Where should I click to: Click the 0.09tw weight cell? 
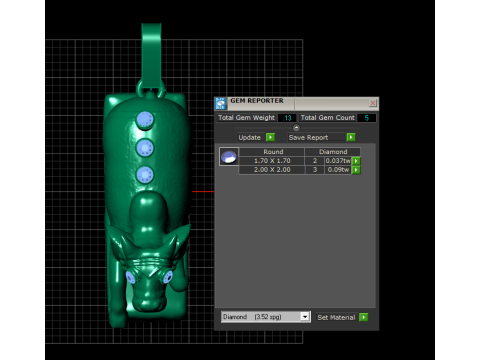338,170
